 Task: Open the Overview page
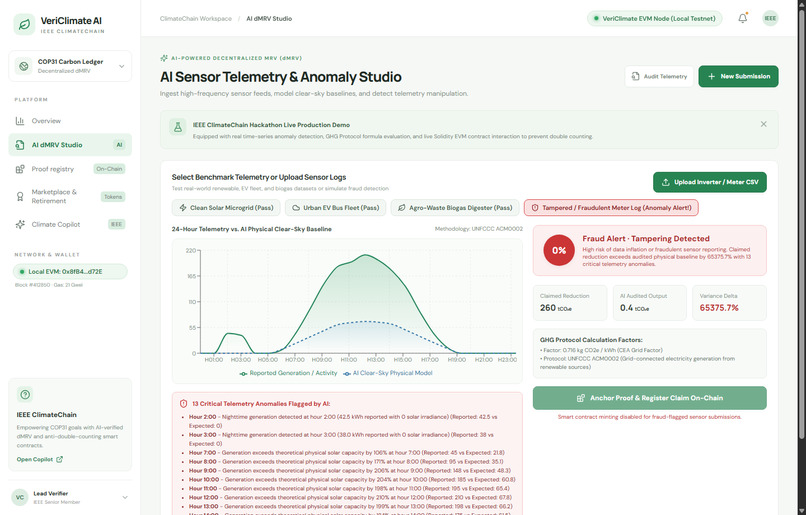pyautogui.click(x=70, y=121)
